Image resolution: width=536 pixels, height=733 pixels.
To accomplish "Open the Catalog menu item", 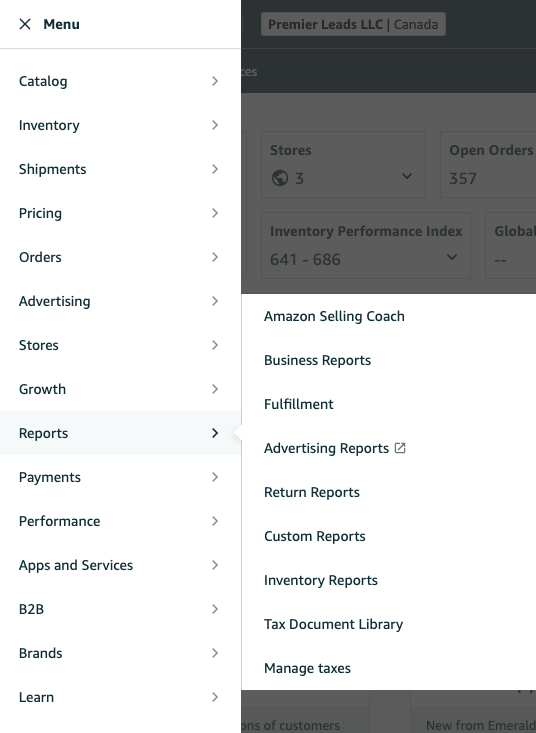I will [120, 81].
